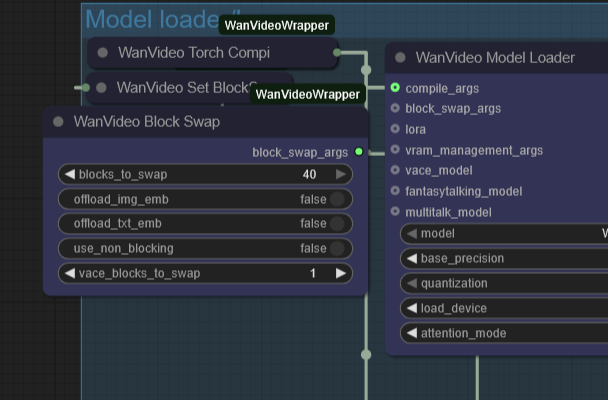This screenshot has height=400, width=608.
Task: Click the multitalk_model input connector
Action: tap(395, 211)
